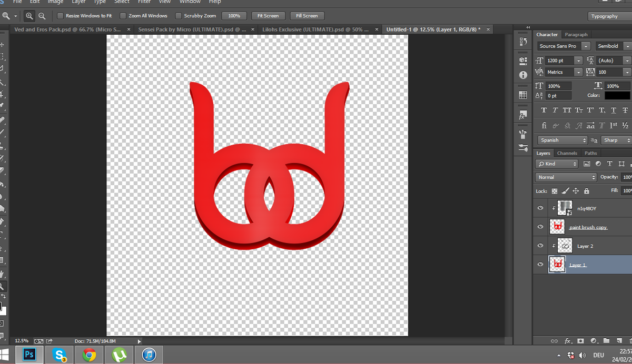
Task: Open the Source Sans Pro font dropdown
Action: click(563, 46)
